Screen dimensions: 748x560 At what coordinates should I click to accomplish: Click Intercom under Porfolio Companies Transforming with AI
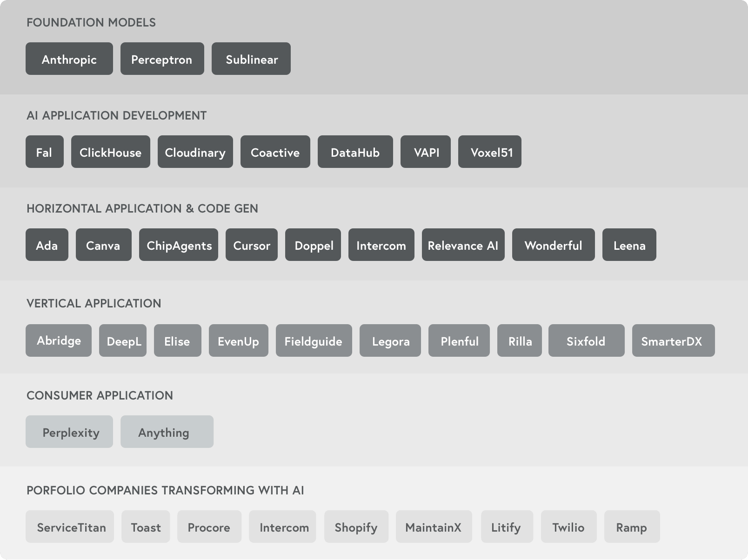[x=282, y=527]
